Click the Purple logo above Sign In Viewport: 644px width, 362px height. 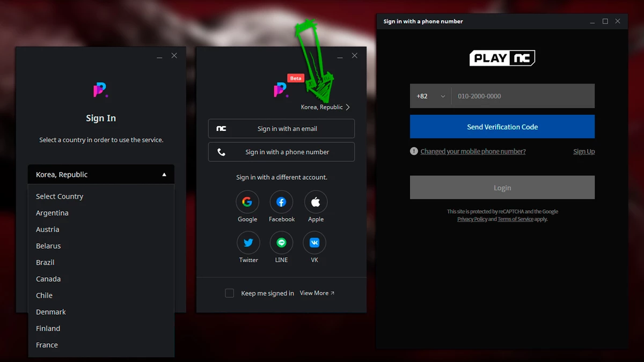click(x=100, y=90)
